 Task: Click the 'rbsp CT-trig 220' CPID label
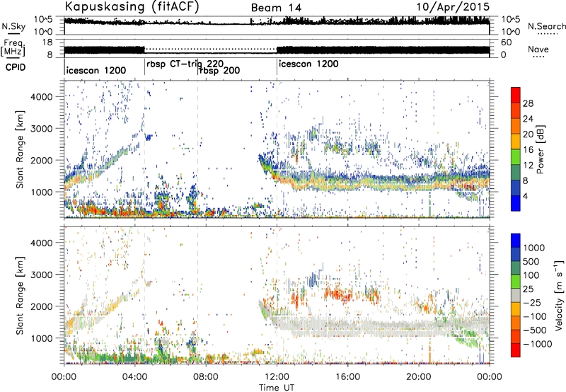tap(185, 64)
